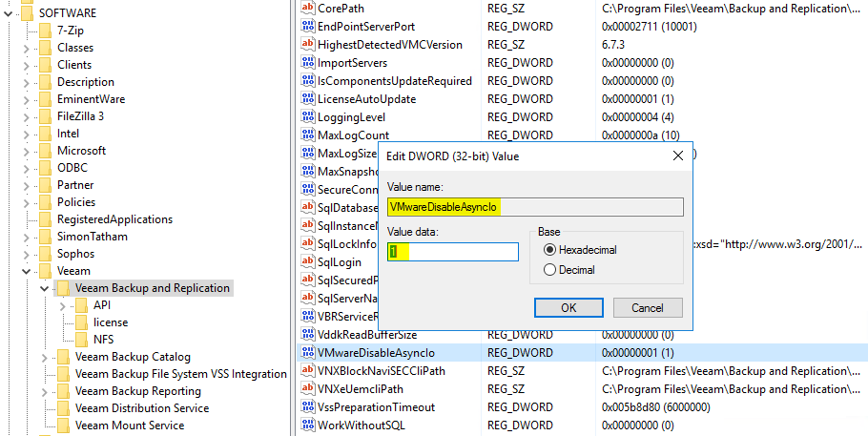This screenshot has width=868, height=436.
Task: Collapse Veeam Backup and Replication key
Action: pyautogui.click(x=44, y=289)
